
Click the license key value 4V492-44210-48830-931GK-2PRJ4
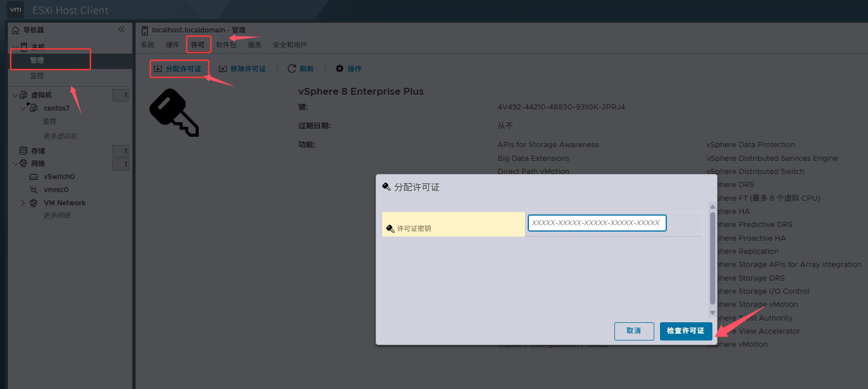point(561,107)
